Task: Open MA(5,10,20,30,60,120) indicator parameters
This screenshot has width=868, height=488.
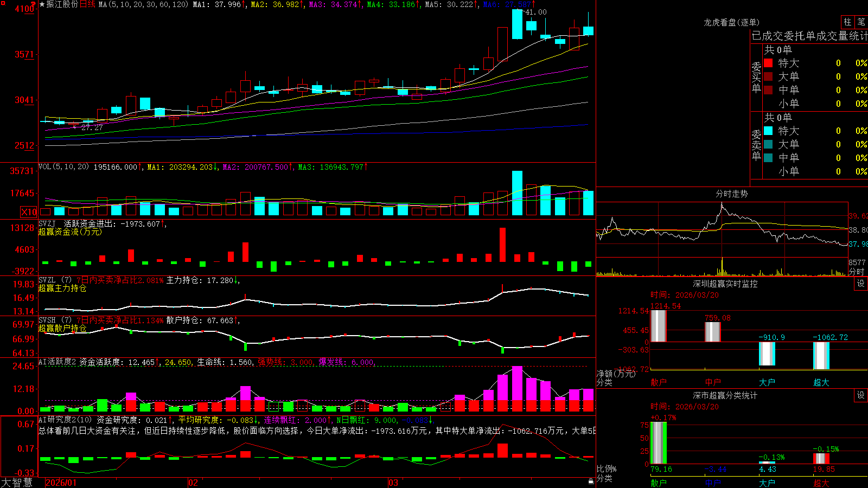Action: coord(143,4)
